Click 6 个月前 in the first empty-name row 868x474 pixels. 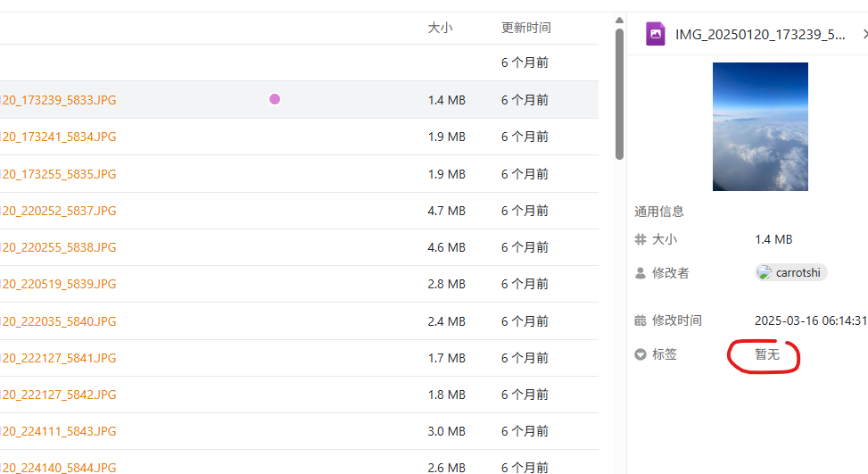(525, 62)
